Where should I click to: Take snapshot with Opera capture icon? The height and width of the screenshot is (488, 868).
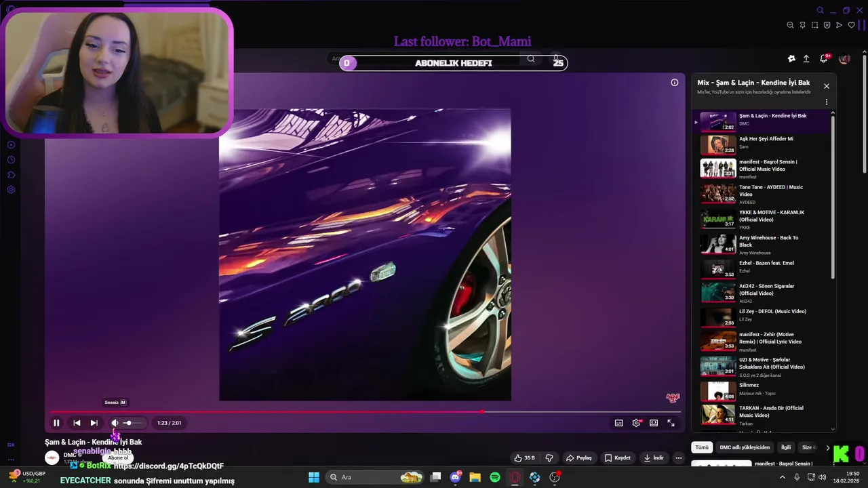pyautogui.click(x=814, y=25)
